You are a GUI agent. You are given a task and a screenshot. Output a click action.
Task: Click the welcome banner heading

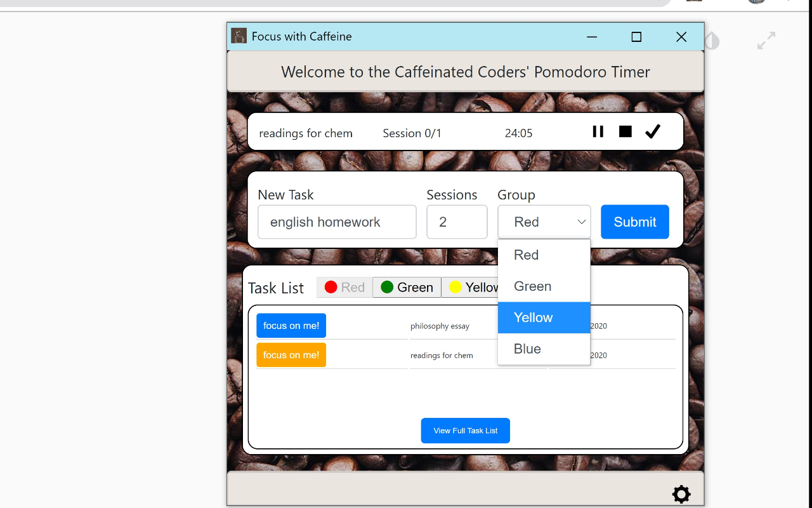click(x=465, y=72)
